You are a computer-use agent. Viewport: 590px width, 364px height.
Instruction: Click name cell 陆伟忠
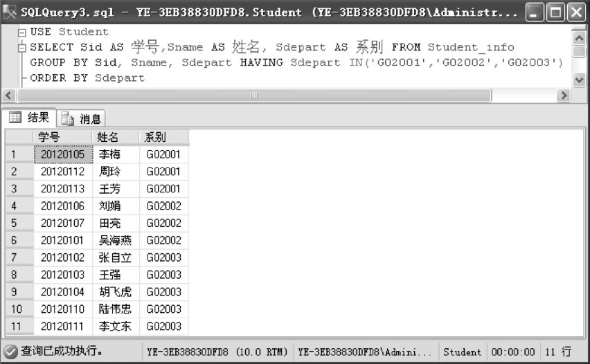[116, 309]
